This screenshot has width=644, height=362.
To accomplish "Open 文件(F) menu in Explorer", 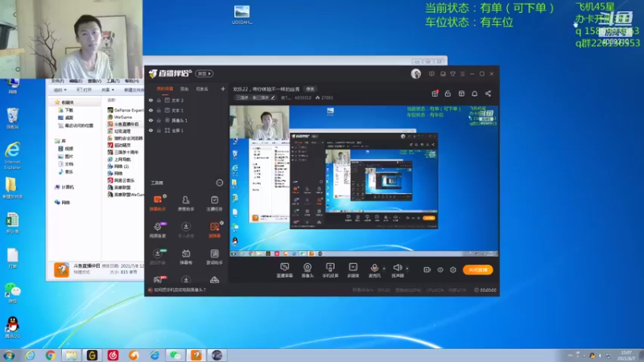I will [x=57, y=81].
